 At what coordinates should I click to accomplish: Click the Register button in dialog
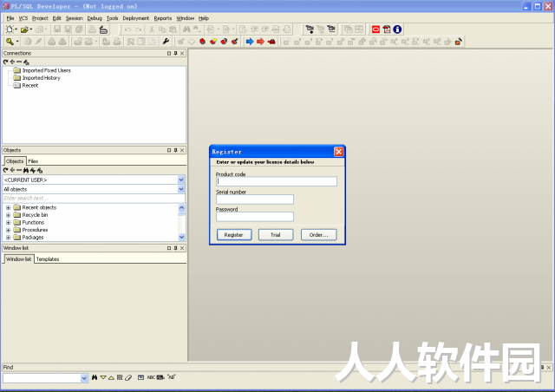pyautogui.click(x=233, y=235)
